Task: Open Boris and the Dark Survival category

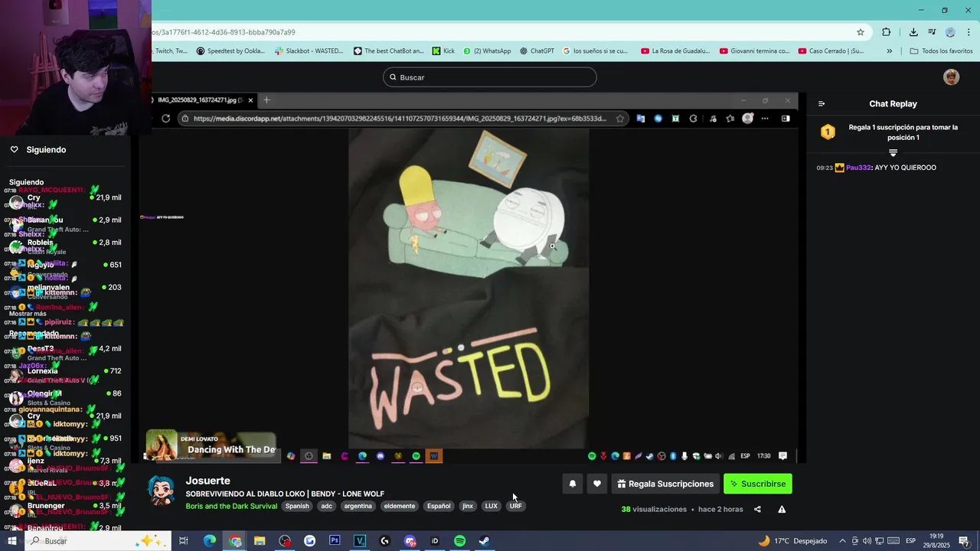Action: [x=231, y=506]
